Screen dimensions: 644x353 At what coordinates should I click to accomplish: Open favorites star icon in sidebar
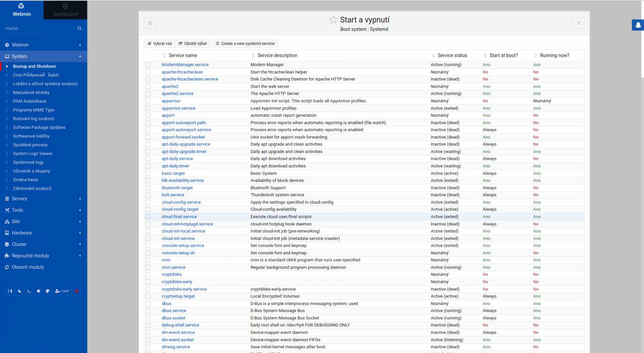[x=39, y=291]
